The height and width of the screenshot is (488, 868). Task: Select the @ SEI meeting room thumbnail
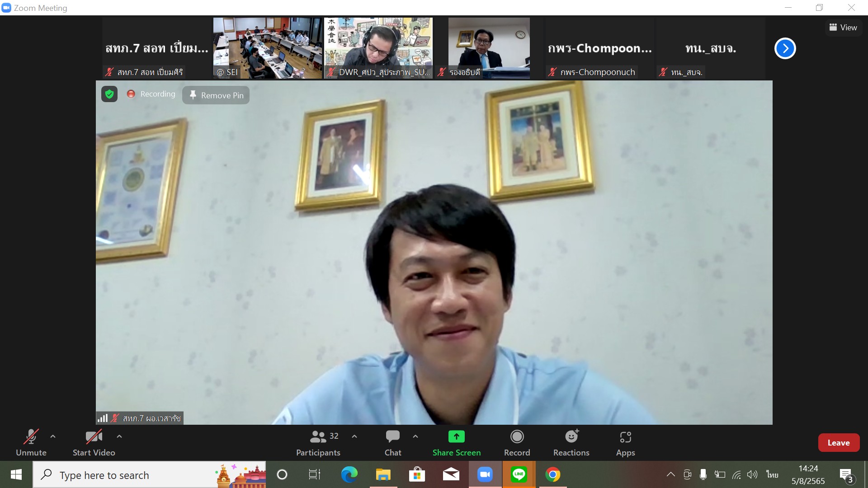[x=268, y=48]
